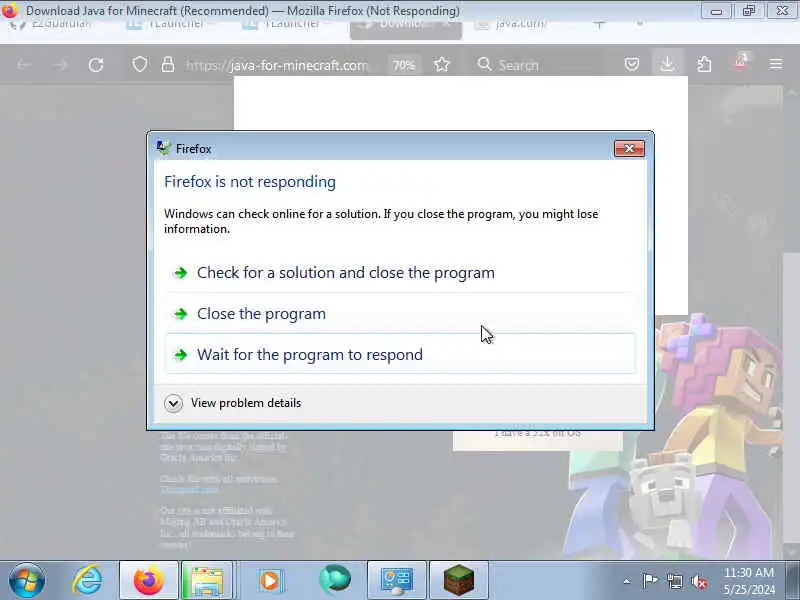
Task: Click the Firefox forward arrow
Action: click(x=60, y=65)
